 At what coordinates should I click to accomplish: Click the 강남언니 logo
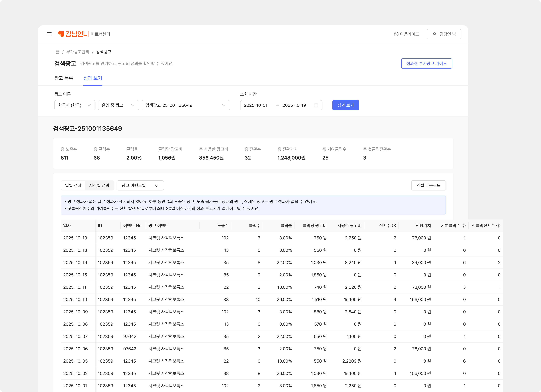[x=73, y=34]
